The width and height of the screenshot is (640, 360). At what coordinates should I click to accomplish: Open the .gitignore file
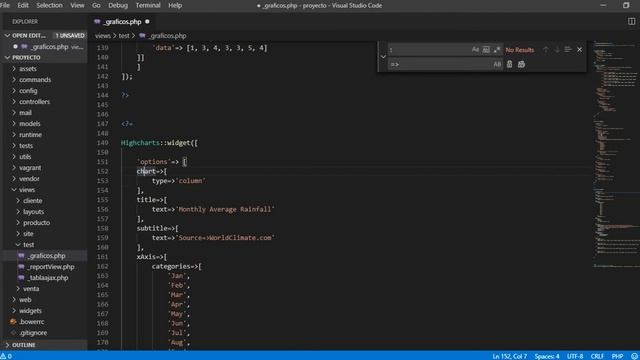[33, 333]
